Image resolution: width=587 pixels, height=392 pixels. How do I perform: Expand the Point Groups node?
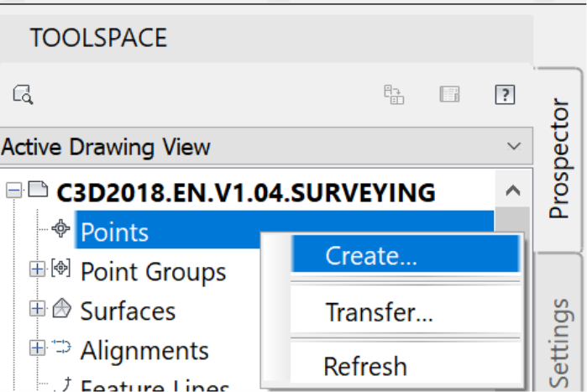(x=36, y=269)
